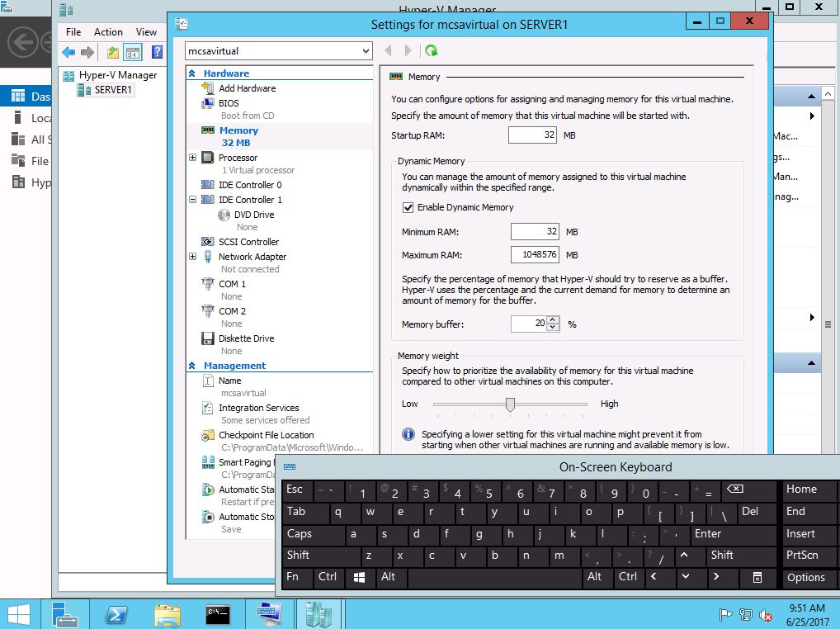Open the File menu in Hyper-V Manager
840x629 pixels.
(x=73, y=32)
